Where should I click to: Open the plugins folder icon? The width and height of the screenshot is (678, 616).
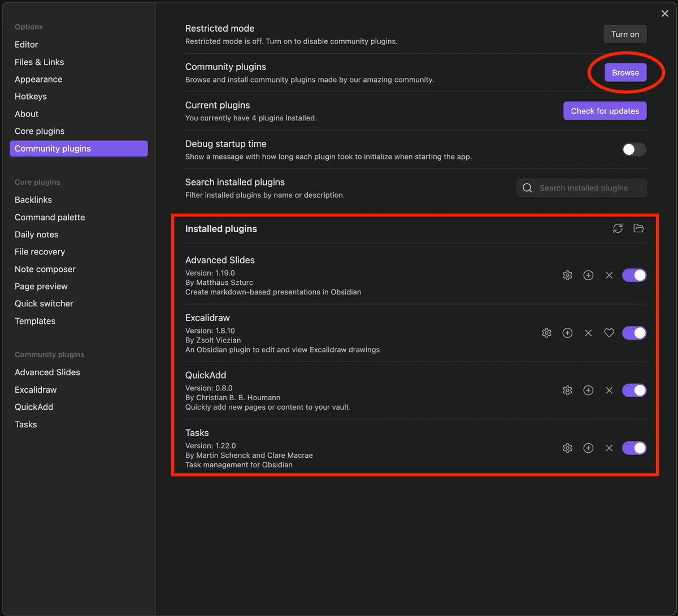tap(638, 228)
